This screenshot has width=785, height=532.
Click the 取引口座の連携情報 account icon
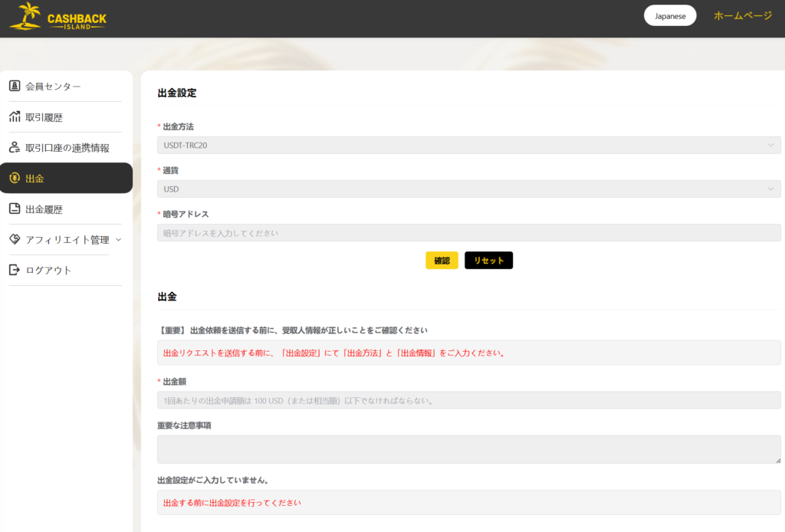(14, 147)
